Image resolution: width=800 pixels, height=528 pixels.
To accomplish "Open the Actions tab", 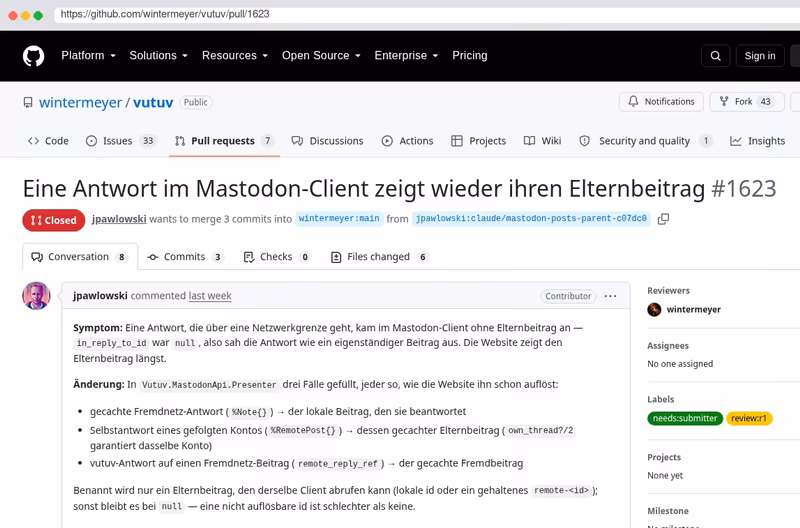I will click(x=407, y=141).
